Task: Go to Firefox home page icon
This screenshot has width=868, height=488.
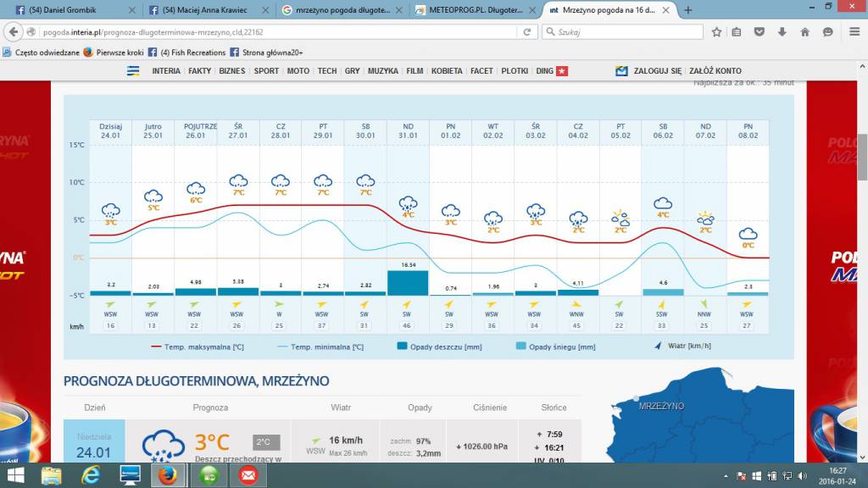Action: pos(805,32)
